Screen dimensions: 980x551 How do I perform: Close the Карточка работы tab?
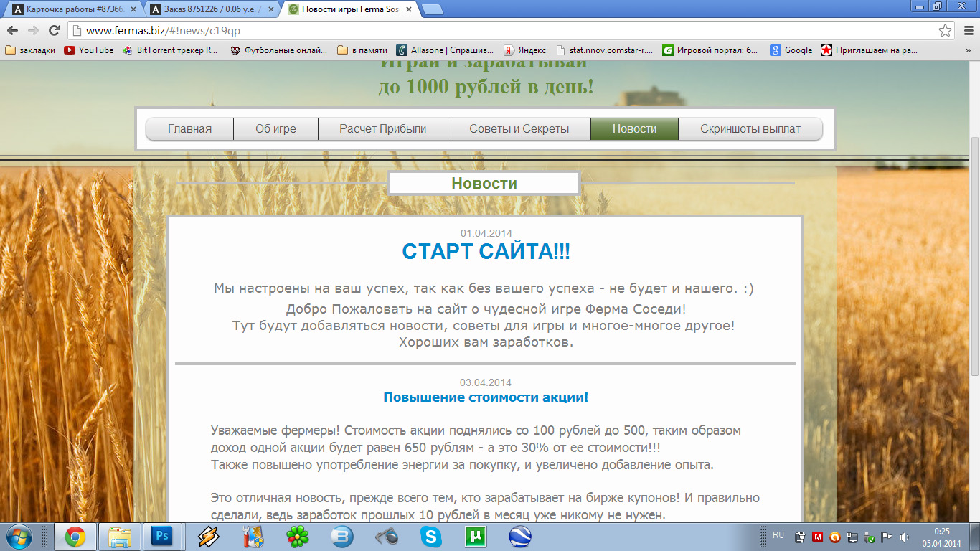point(133,9)
